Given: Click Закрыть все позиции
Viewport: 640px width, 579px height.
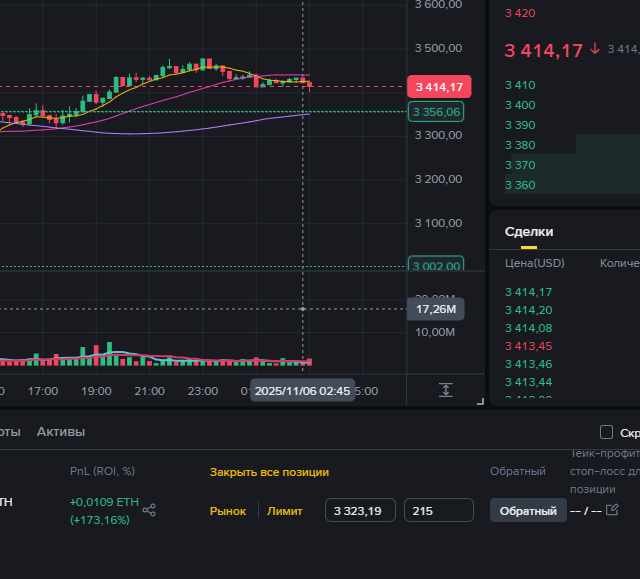Looking at the screenshot, I should [269, 472].
